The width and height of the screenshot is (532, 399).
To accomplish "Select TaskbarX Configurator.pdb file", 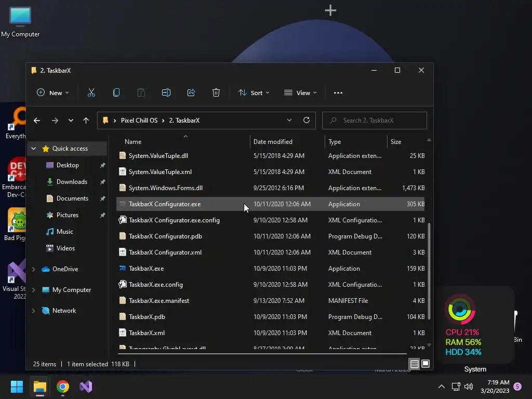I will click(270, 236).
